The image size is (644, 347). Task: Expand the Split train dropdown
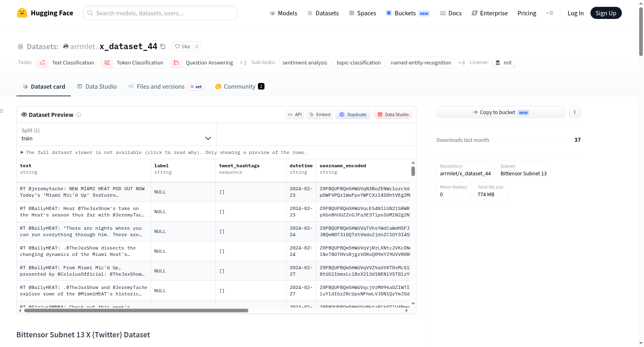[116, 134]
